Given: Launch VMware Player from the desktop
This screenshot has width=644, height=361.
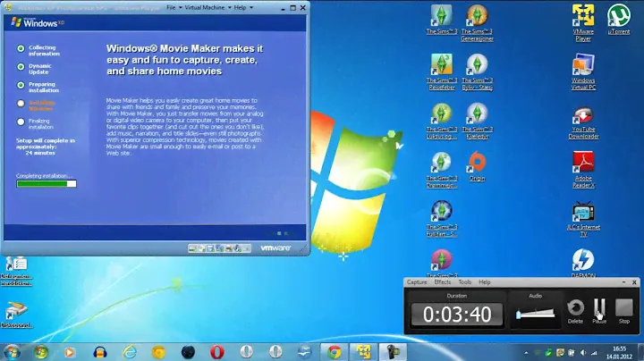Looking at the screenshot, I should [x=584, y=18].
